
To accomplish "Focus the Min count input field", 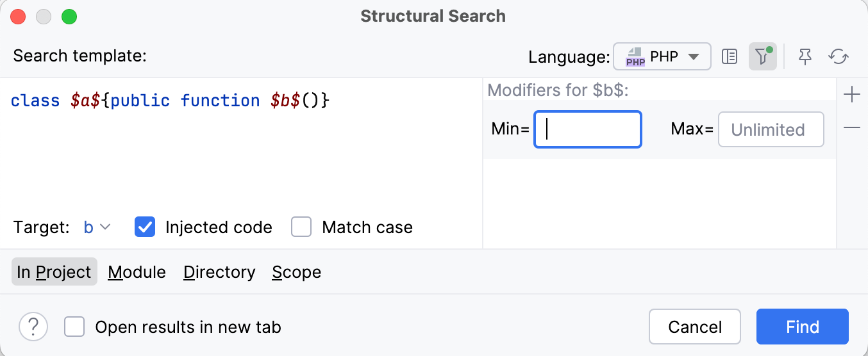I will (x=587, y=130).
